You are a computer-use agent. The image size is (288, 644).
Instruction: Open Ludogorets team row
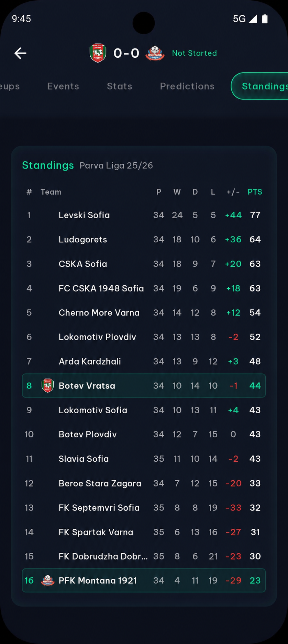[144, 239]
